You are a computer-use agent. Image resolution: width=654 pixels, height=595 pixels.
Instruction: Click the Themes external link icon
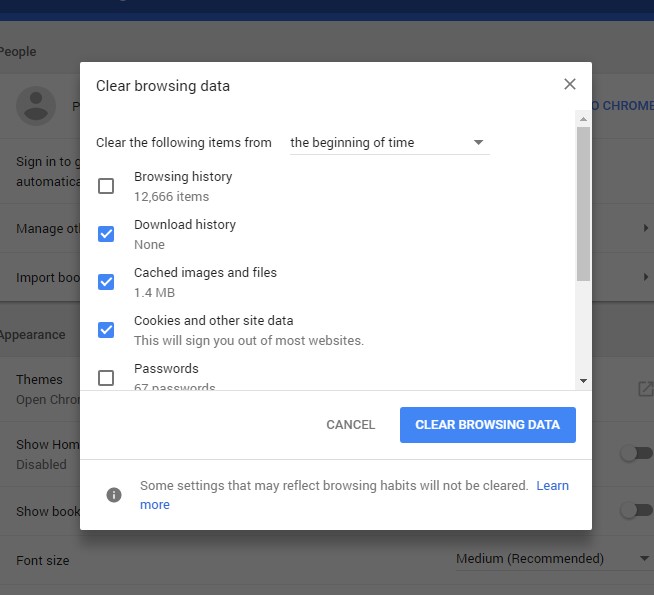pos(645,389)
